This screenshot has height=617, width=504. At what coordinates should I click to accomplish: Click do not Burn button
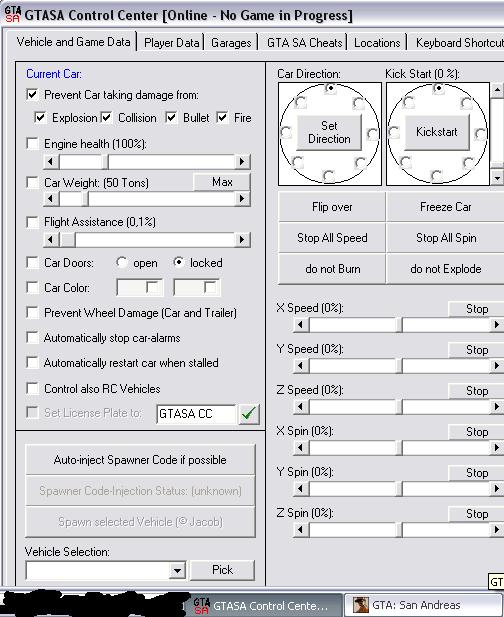click(332, 269)
